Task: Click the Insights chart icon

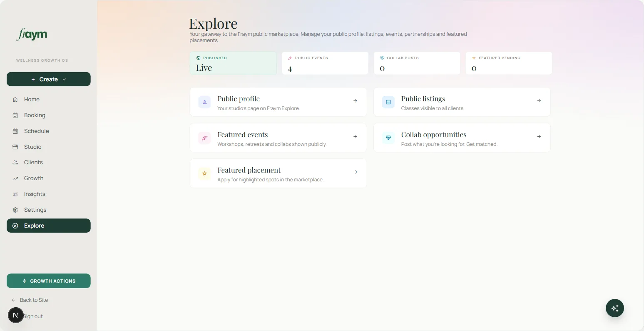Action: pos(15,194)
